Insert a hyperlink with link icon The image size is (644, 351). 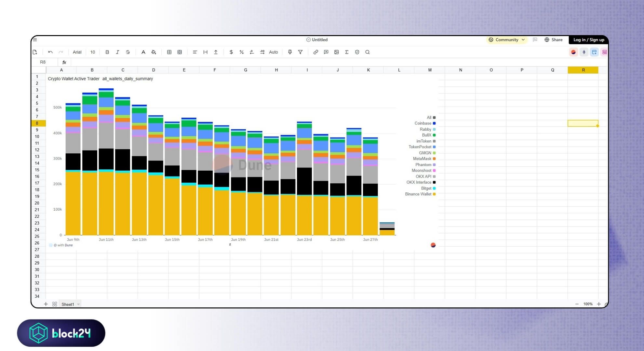pos(315,52)
